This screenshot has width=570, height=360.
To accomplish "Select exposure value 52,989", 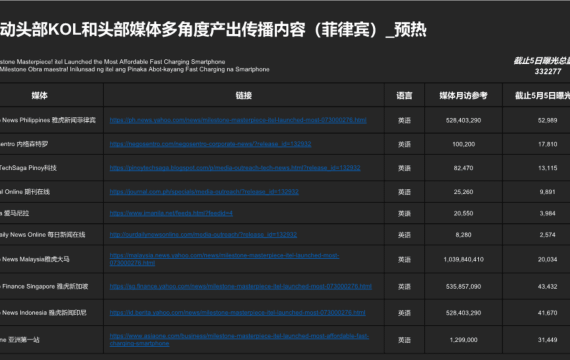I will [547, 120].
